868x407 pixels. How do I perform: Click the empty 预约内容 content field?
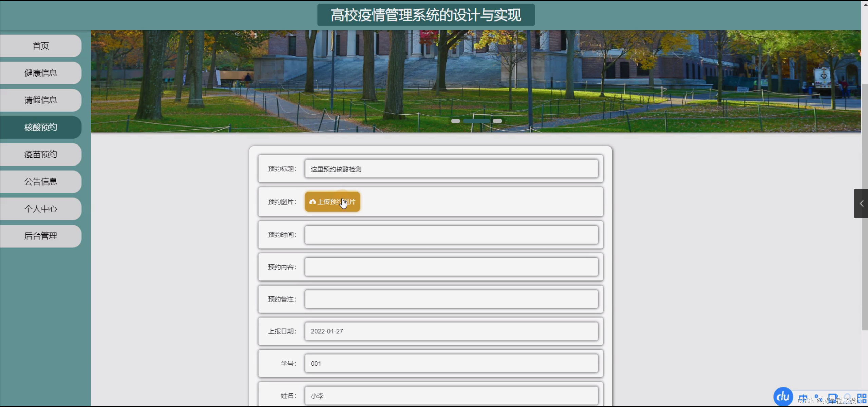click(451, 267)
